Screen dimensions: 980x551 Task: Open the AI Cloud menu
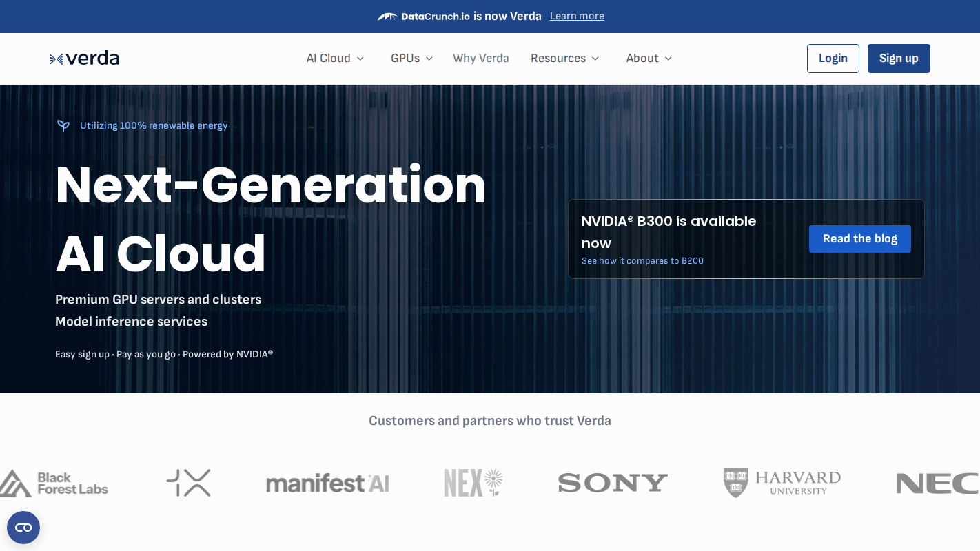(x=335, y=59)
